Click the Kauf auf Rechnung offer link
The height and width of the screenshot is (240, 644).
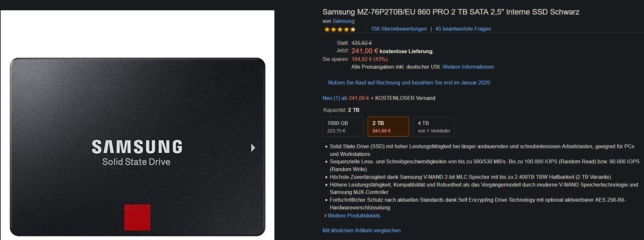410,82
